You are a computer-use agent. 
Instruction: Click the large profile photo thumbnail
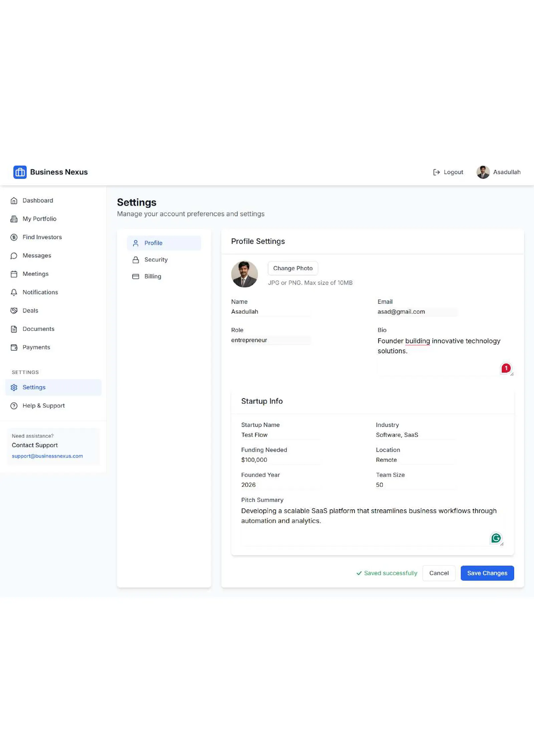244,274
